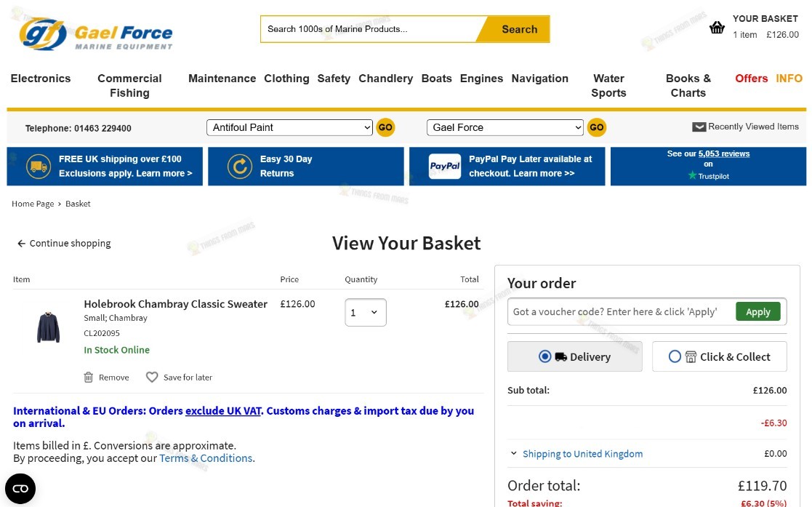This screenshot has height=507, width=812.
Task: Open the Navigation menu
Action: pyautogui.click(x=539, y=79)
